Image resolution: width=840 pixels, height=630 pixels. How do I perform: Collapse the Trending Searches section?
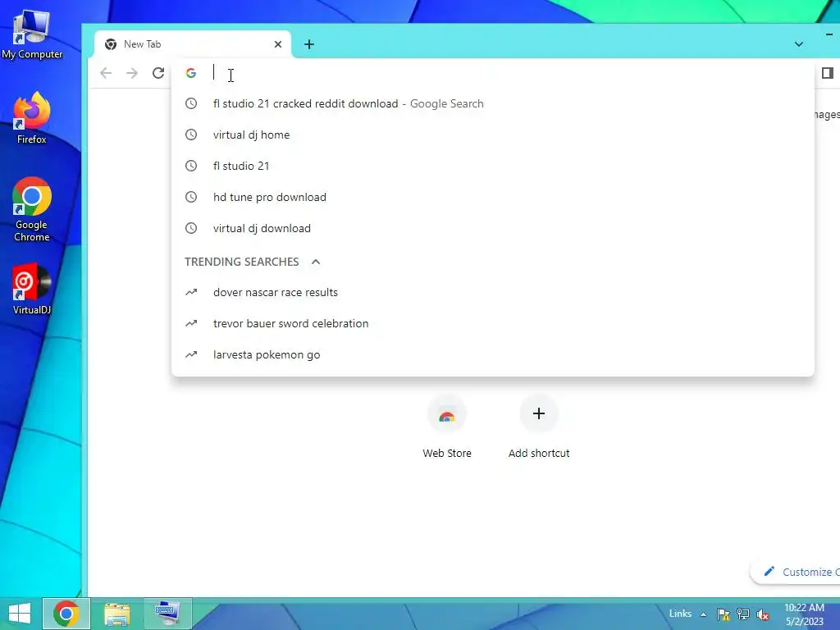click(x=316, y=262)
